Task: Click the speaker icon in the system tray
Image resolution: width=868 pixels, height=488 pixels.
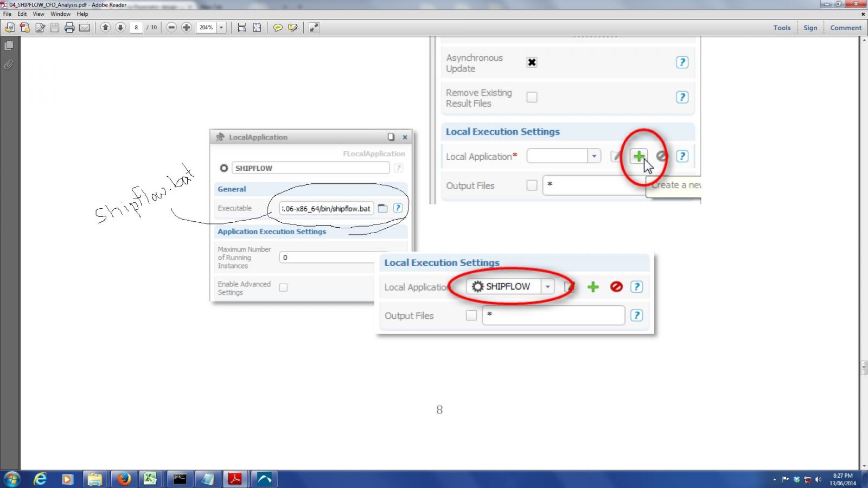Action: coord(819,479)
